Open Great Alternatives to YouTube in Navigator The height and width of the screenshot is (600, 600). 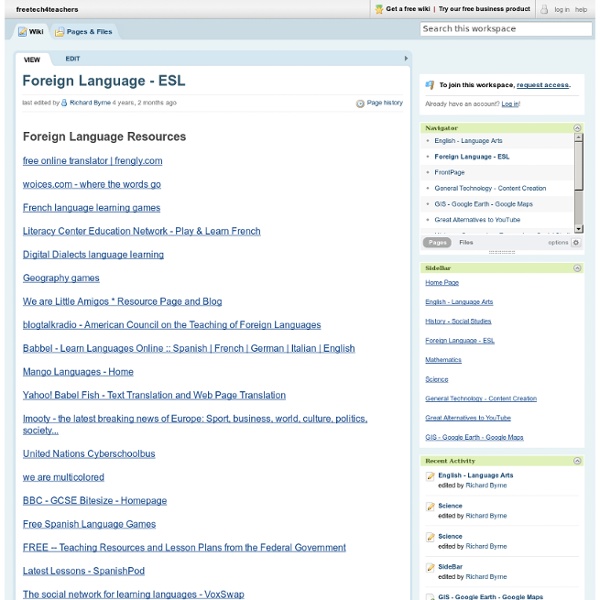point(477,220)
